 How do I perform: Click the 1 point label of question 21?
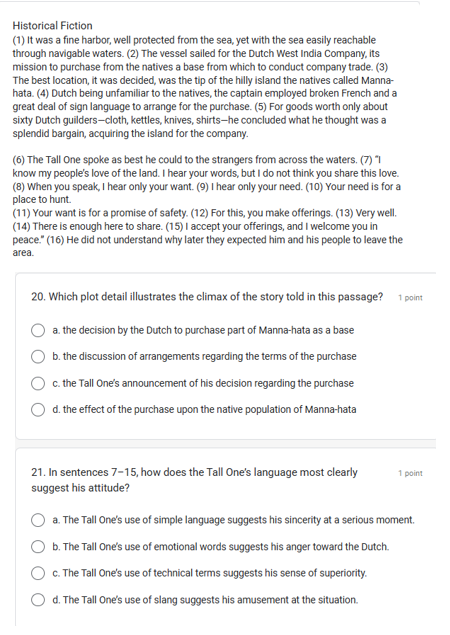pos(410,473)
